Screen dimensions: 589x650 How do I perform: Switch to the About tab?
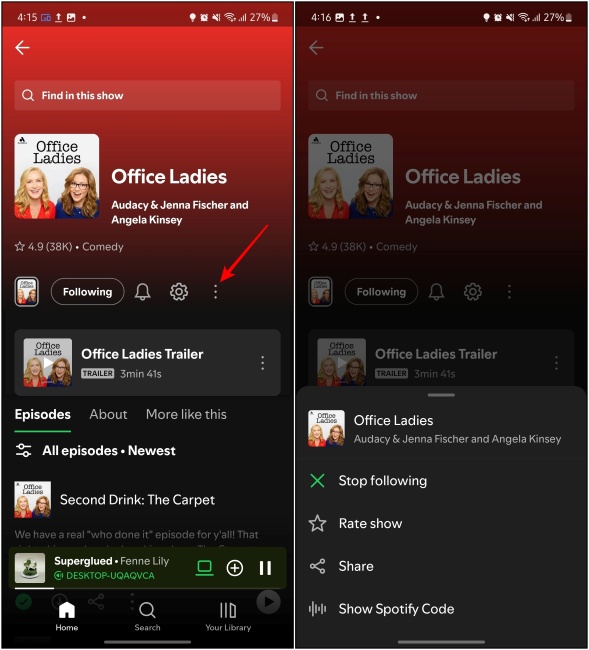tap(108, 415)
